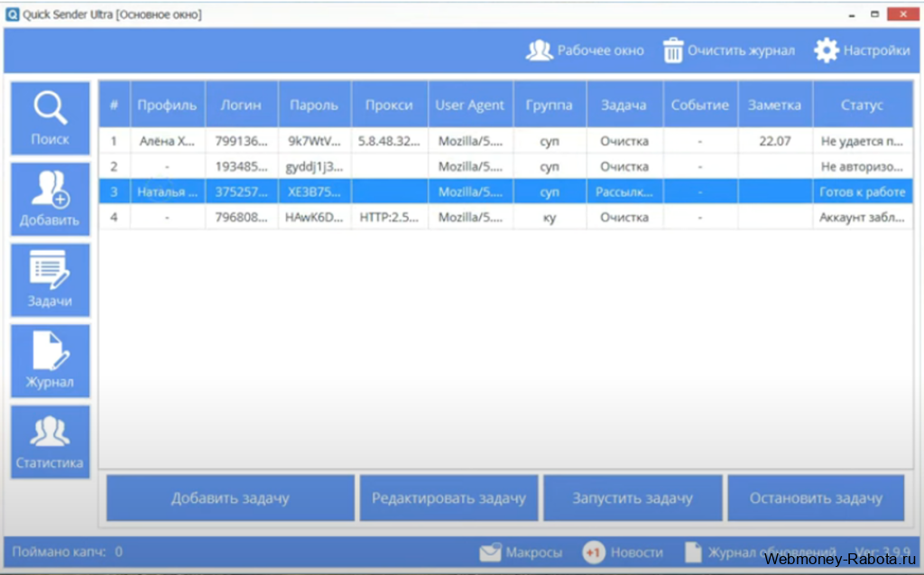Screen dimensions: 924x575
Task: Open the Задачи tasks panel
Action: coord(51,280)
